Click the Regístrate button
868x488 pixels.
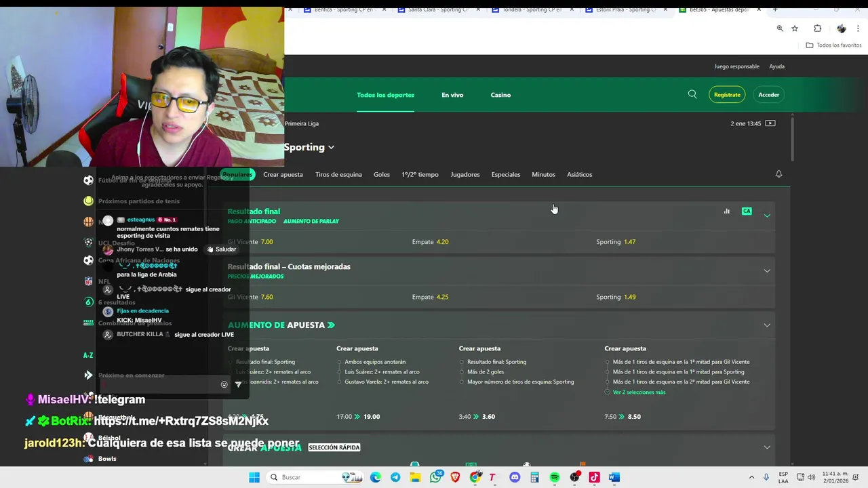727,95
